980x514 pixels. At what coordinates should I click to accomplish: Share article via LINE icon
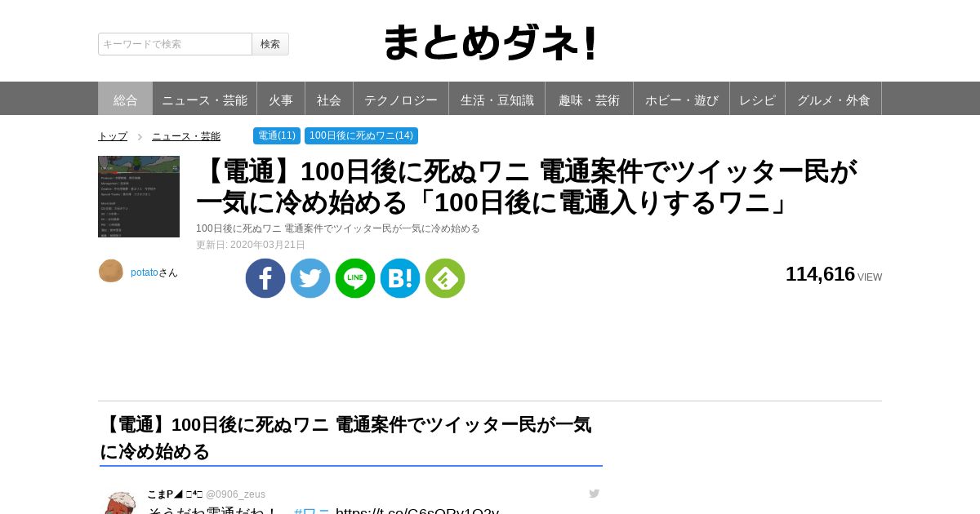point(355,278)
